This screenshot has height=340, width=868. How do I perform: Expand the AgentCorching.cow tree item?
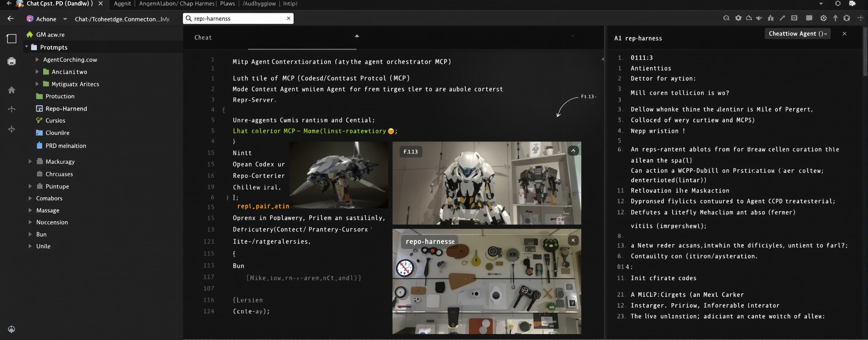pos(37,59)
